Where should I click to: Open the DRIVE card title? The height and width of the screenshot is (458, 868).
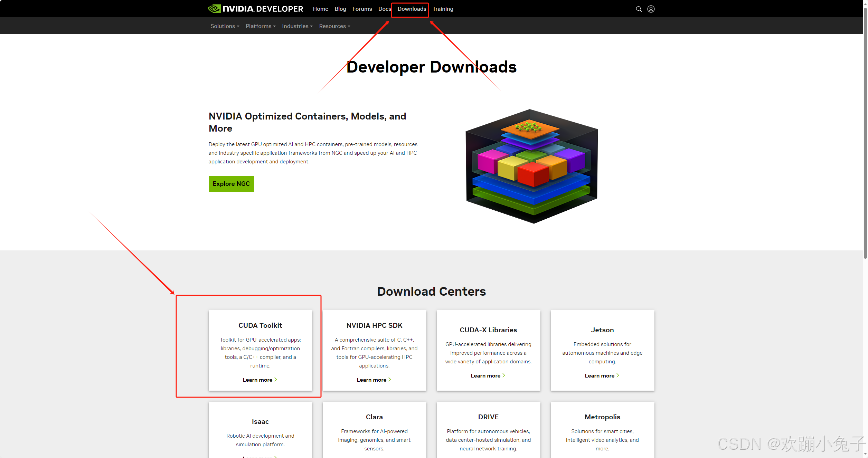[x=488, y=417]
